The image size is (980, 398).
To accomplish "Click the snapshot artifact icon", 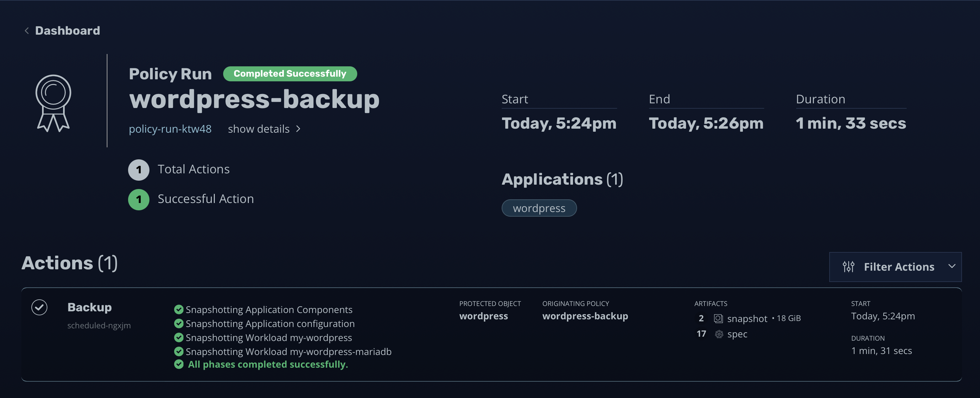I will pyautogui.click(x=718, y=319).
